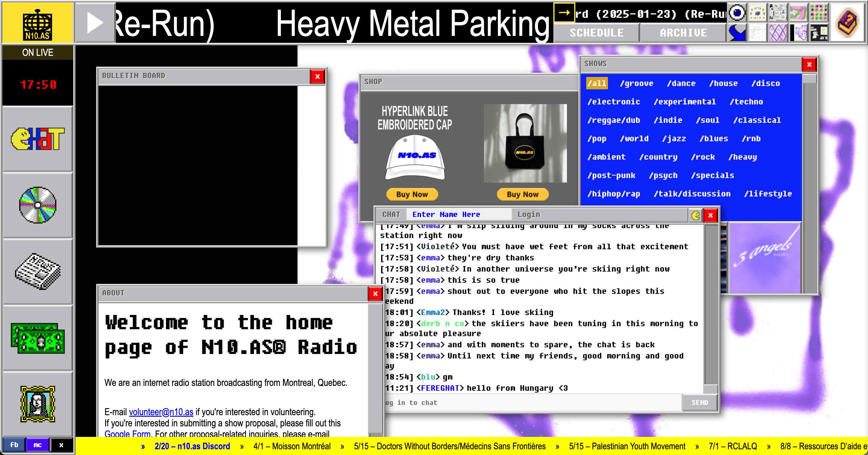868x455 pixels.
Task: Open the Mona Lisa portrait icon
Action: click(x=37, y=404)
